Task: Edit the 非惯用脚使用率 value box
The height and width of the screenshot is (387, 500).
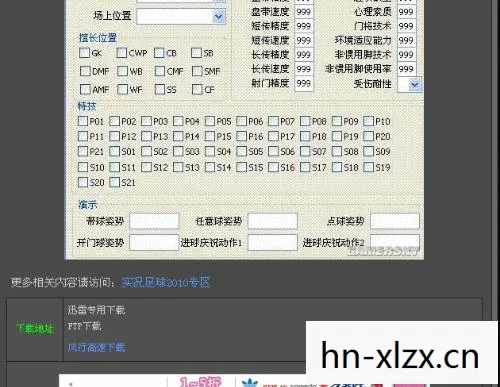Action: (x=406, y=69)
